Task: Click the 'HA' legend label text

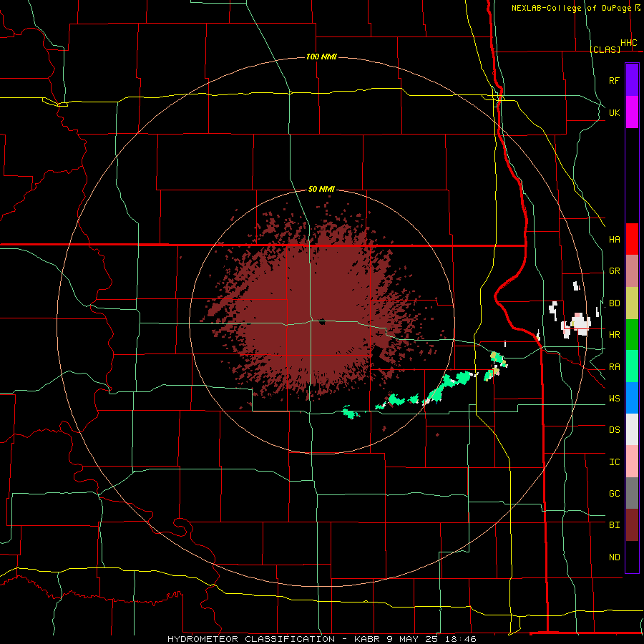Action: [x=615, y=240]
